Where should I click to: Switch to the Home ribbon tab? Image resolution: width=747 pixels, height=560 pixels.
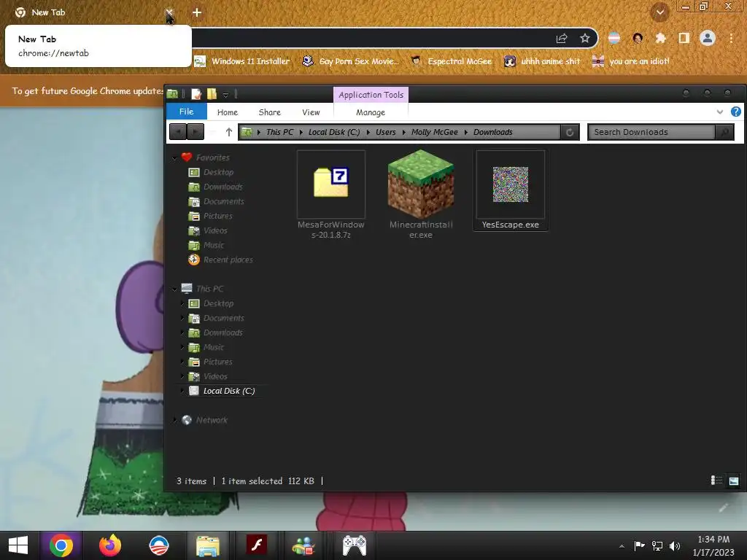pos(228,112)
